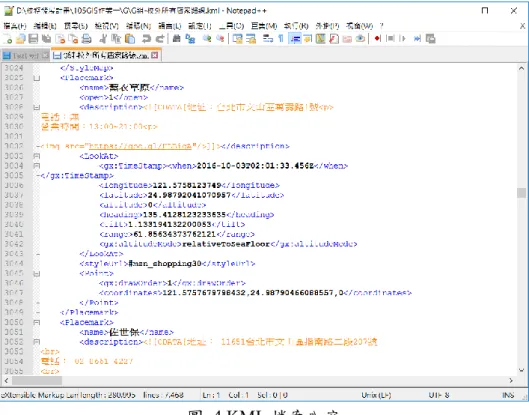
Task: Cut selection with the scissors icon
Action: [x=103, y=39]
